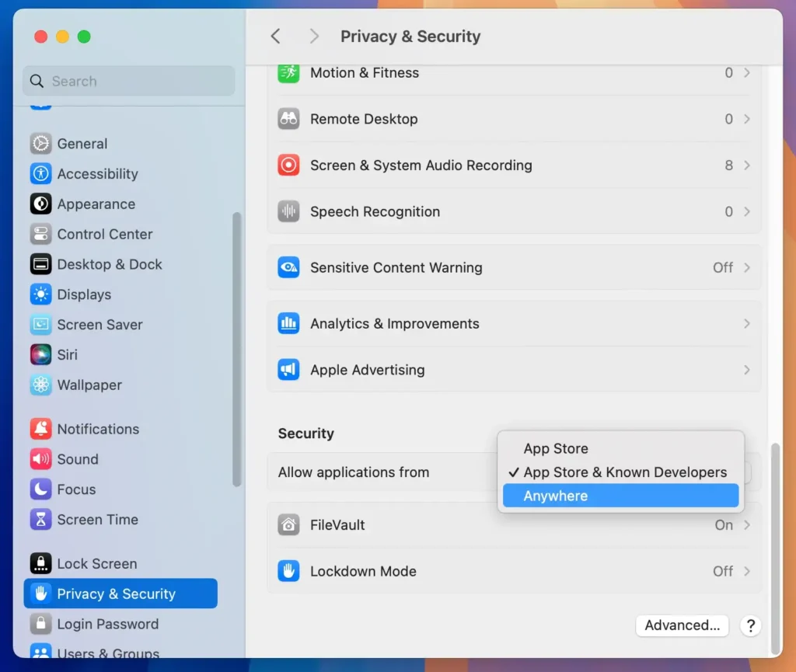Screen dimensions: 796x672
Task: Open Notifications icon in sidebar
Action: [40, 429]
